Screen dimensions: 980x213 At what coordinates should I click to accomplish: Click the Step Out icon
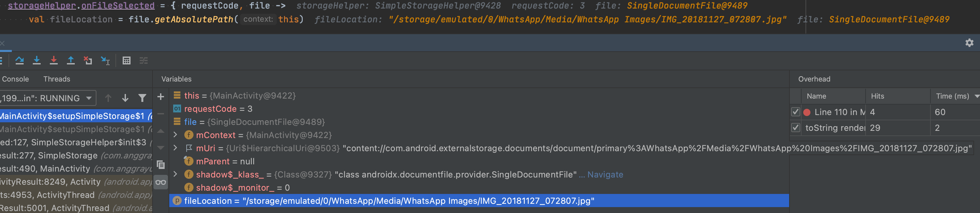71,60
